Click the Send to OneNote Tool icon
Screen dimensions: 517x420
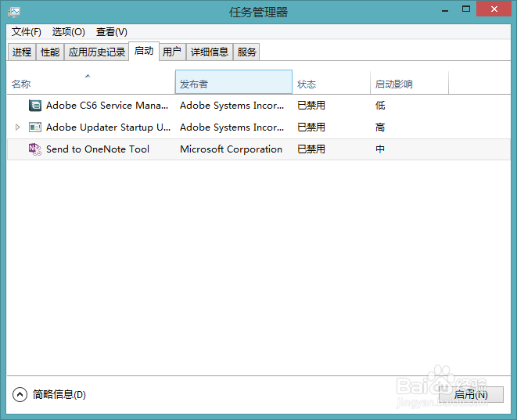point(35,149)
